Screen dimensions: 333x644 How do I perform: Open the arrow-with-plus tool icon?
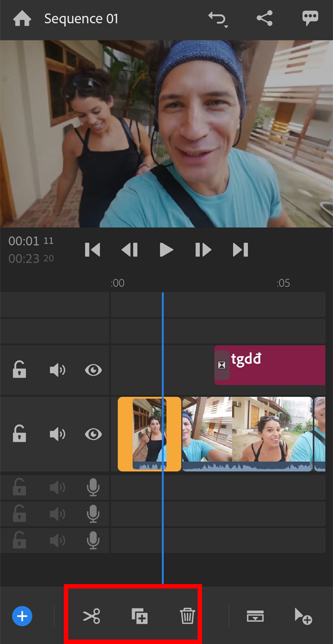[x=304, y=616]
